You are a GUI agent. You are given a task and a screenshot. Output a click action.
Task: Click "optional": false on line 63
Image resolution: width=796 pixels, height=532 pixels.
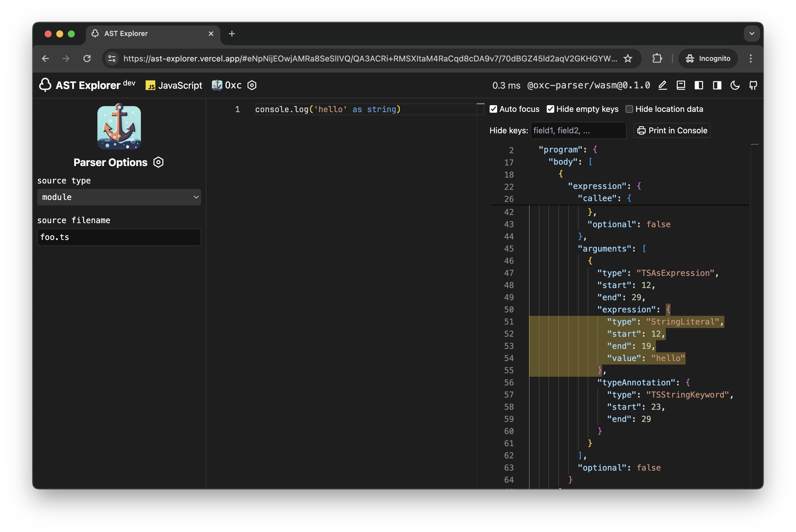[x=619, y=468]
